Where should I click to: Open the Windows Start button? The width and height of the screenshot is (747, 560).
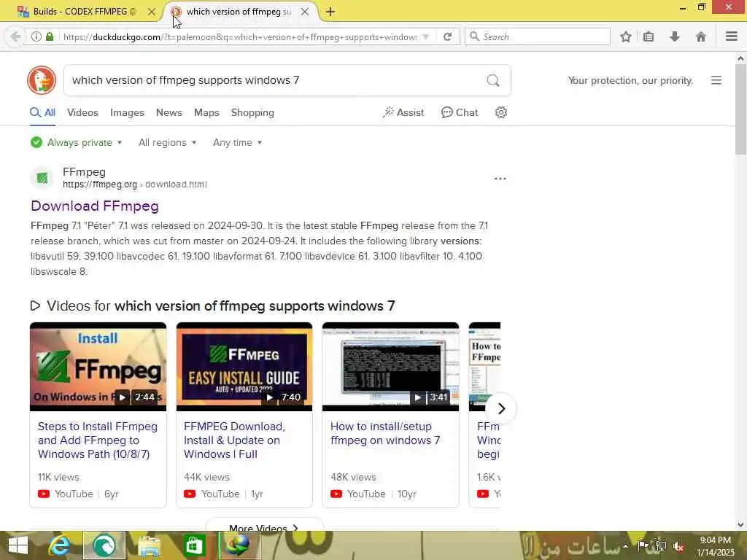click(x=18, y=545)
